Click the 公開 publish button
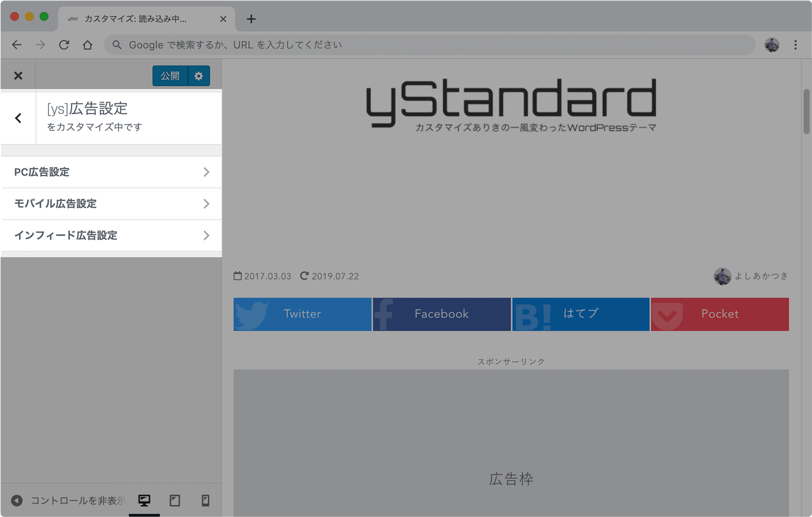812x517 pixels. click(x=170, y=76)
